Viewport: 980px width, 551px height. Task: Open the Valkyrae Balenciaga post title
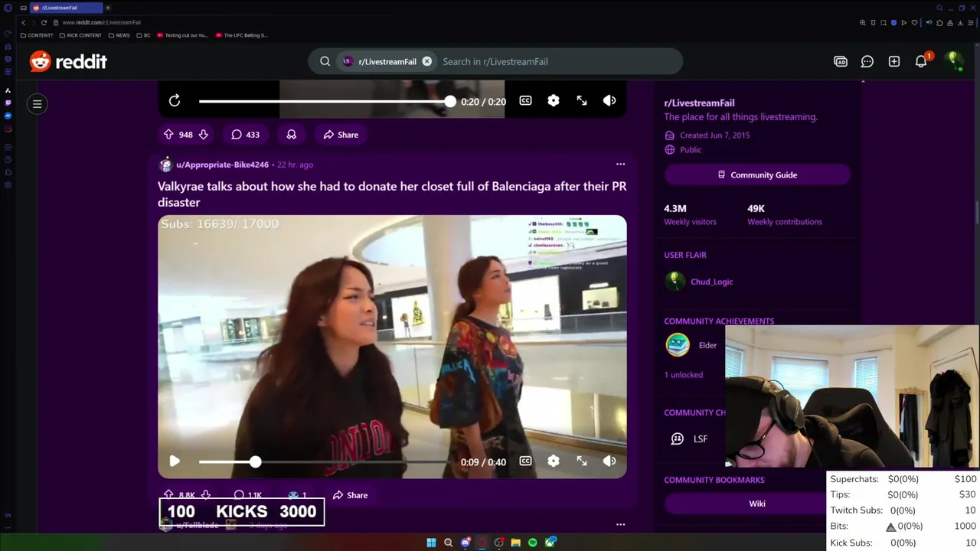(x=392, y=194)
